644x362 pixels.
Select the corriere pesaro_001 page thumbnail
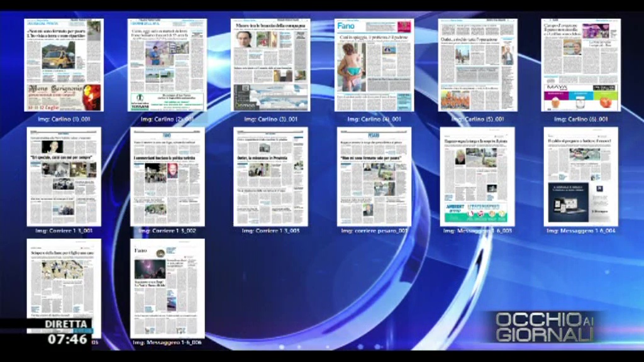tap(374, 177)
